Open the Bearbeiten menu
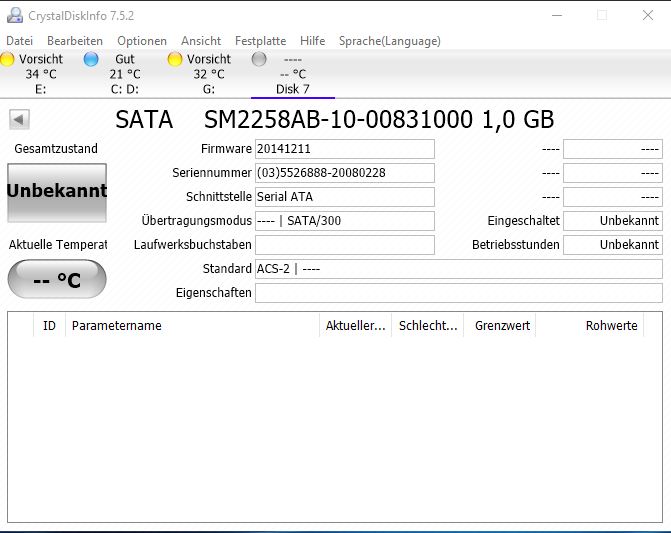The image size is (671, 533). [x=75, y=41]
